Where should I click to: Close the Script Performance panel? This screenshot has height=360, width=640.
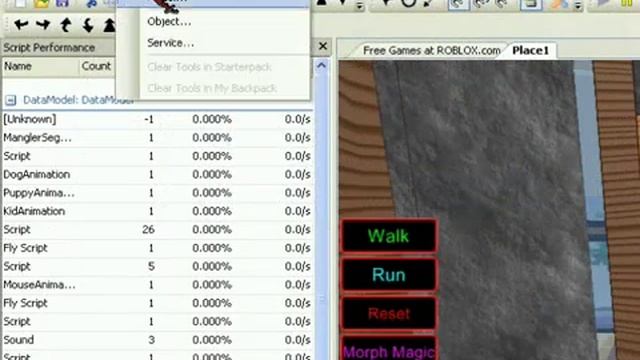point(322,46)
